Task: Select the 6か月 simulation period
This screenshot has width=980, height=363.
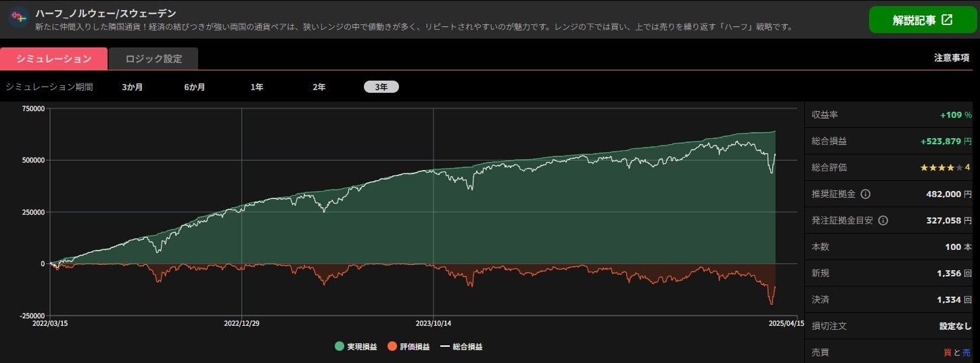Action: pyautogui.click(x=195, y=87)
